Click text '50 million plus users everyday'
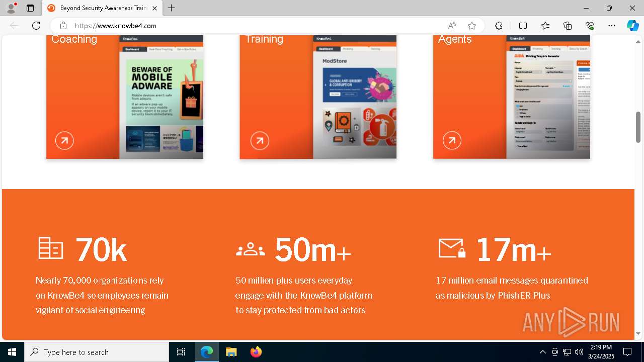 [x=294, y=281]
